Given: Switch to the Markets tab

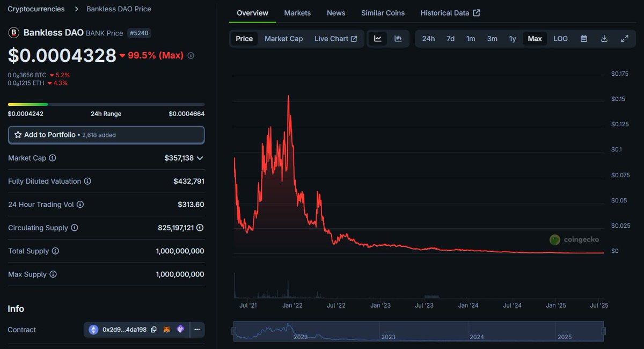Looking at the screenshot, I should click(297, 13).
